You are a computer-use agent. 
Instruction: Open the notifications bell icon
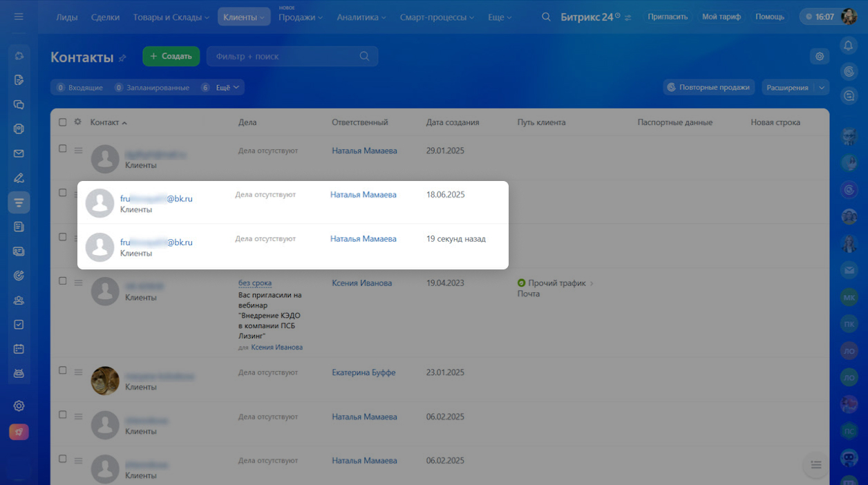[849, 46]
